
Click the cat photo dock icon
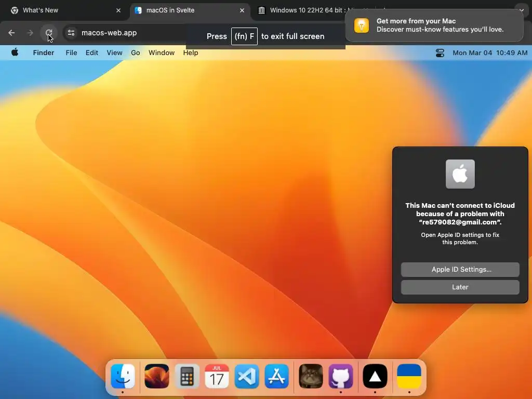click(x=311, y=376)
